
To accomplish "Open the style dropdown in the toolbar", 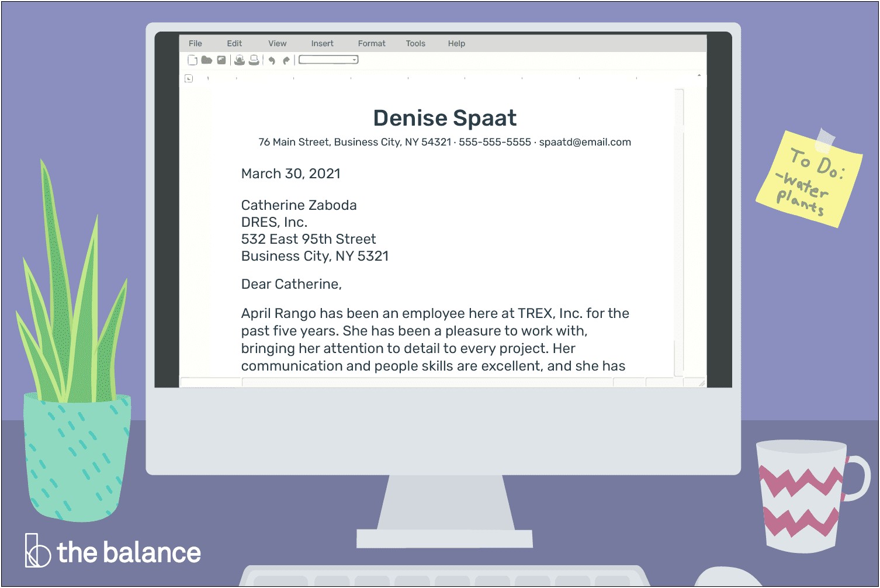I will click(x=328, y=60).
